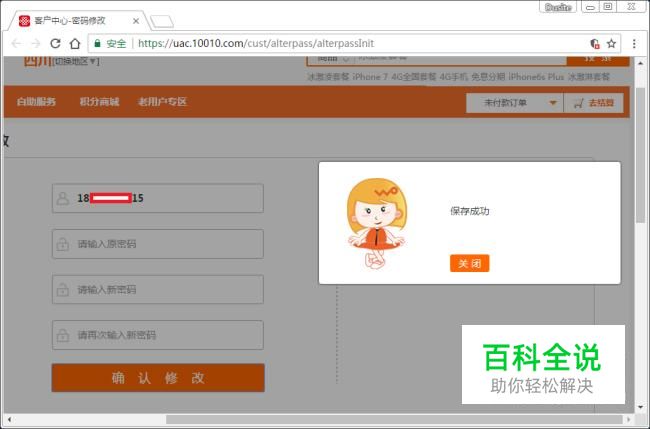
Task: Open the 老用户专区 menu item
Action: coord(162,102)
